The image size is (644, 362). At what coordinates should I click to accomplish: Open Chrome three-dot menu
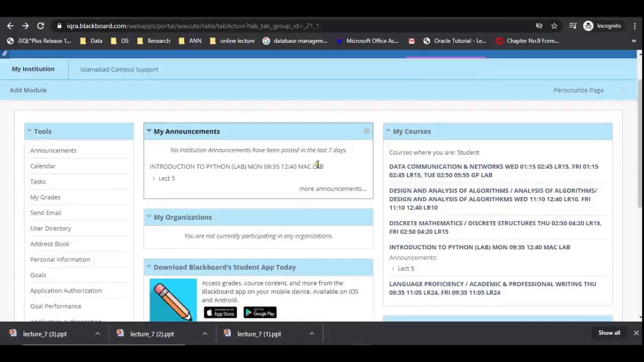pyautogui.click(x=635, y=26)
